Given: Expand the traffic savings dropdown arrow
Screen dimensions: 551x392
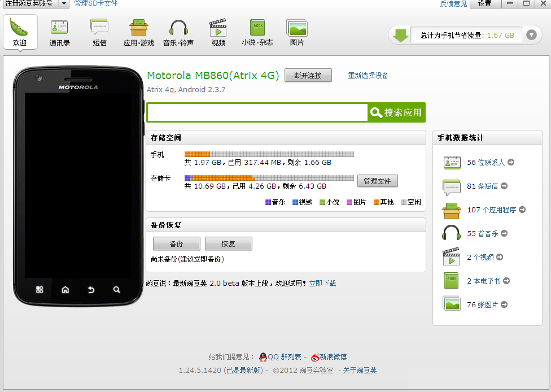Looking at the screenshot, I should pos(531,35).
